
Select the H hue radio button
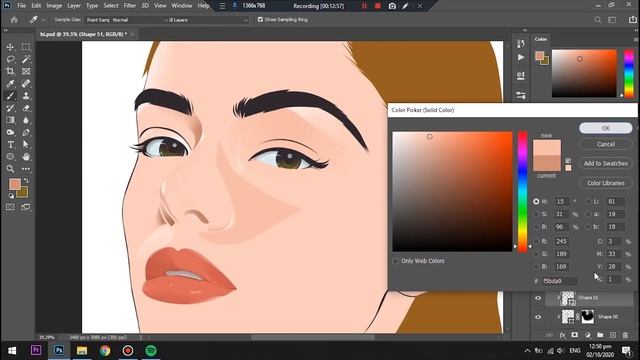pyautogui.click(x=536, y=202)
